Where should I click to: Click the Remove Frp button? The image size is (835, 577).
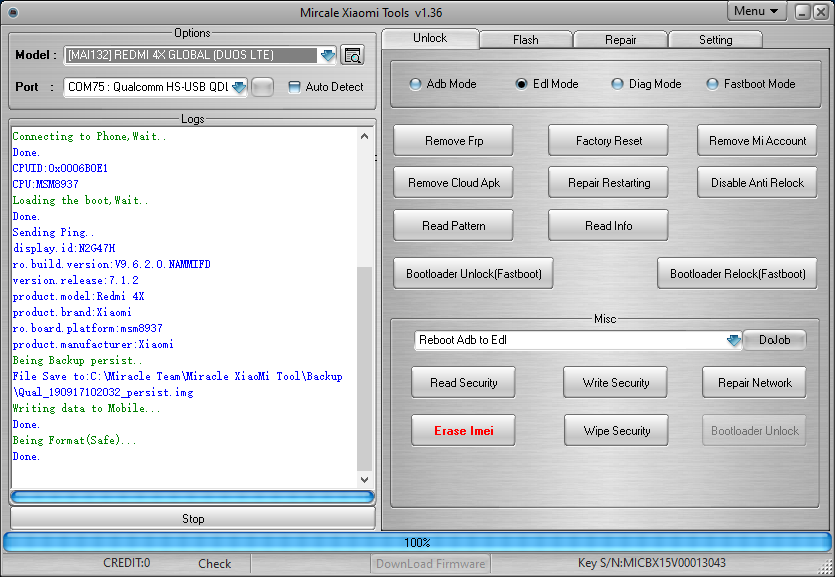click(454, 141)
